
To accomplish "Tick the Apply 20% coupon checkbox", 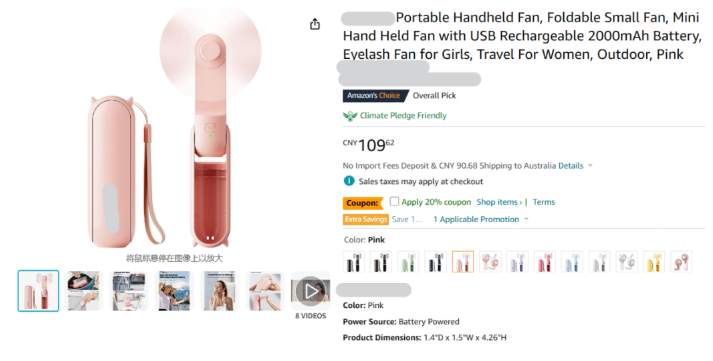I will pos(394,201).
